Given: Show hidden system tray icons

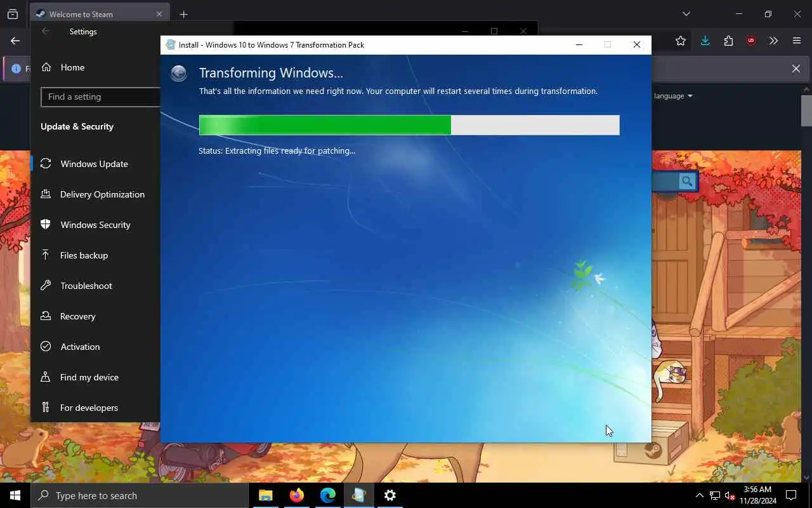Looking at the screenshot, I should pyautogui.click(x=699, y=495).
